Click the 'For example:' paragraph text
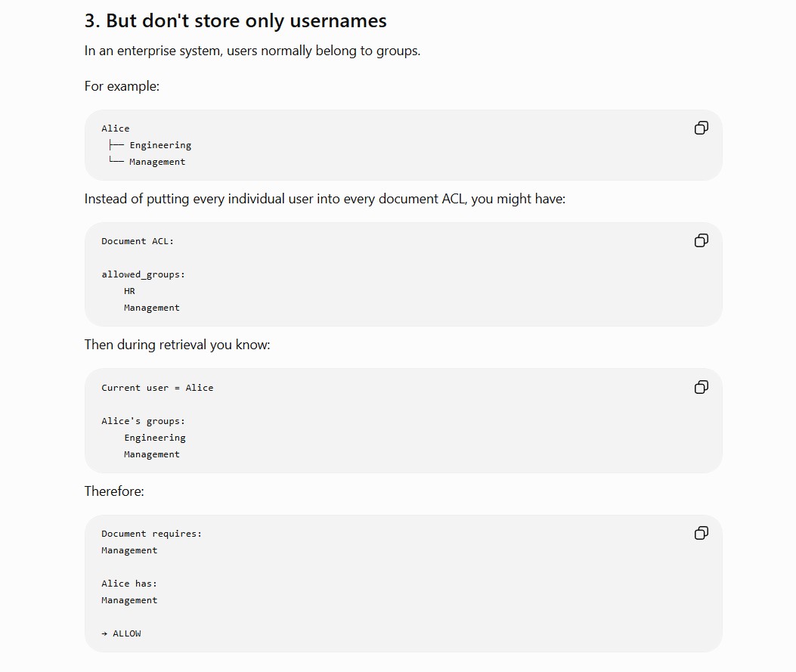 tap(122, 86)
